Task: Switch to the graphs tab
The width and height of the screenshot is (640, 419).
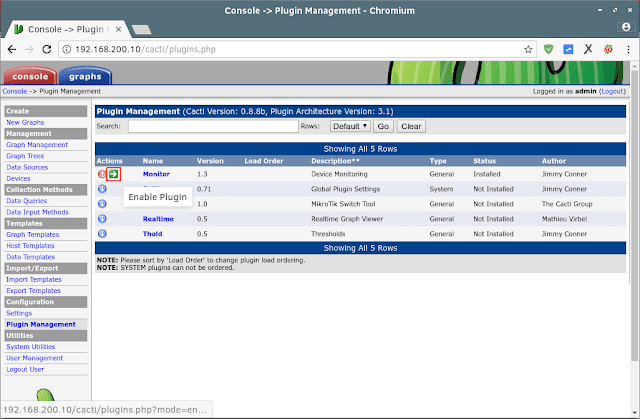Action: (x=85, y=76)
